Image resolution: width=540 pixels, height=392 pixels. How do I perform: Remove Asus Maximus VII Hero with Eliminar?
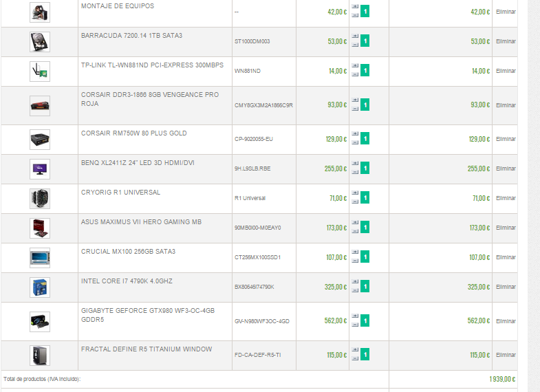point(506,228)
